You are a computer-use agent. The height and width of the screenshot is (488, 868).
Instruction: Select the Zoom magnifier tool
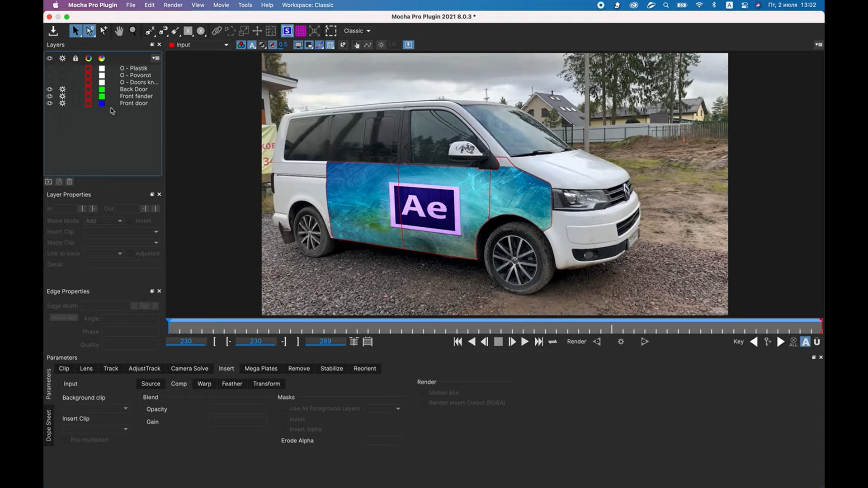[x=133, y=31]
